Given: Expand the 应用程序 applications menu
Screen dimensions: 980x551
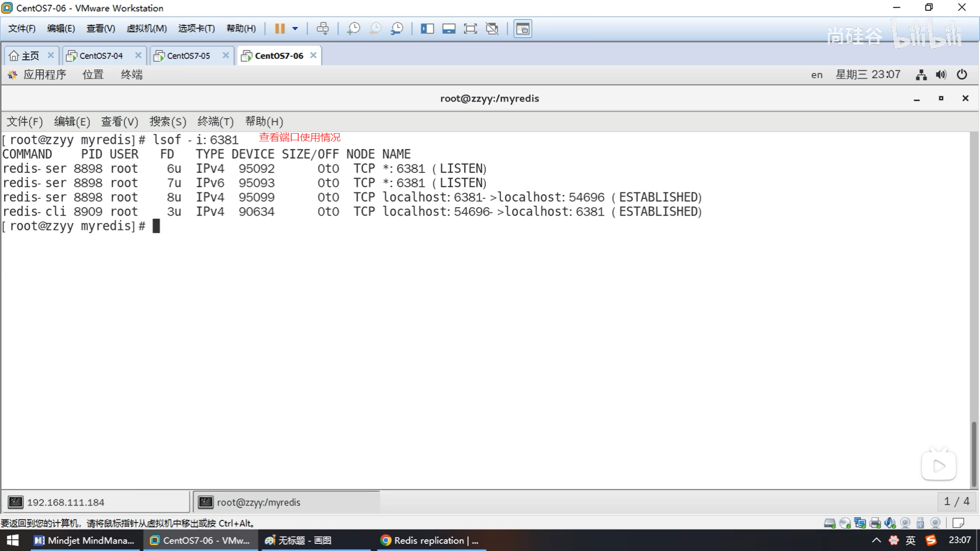Looking at the screenshot, I should tap(44, 74).
